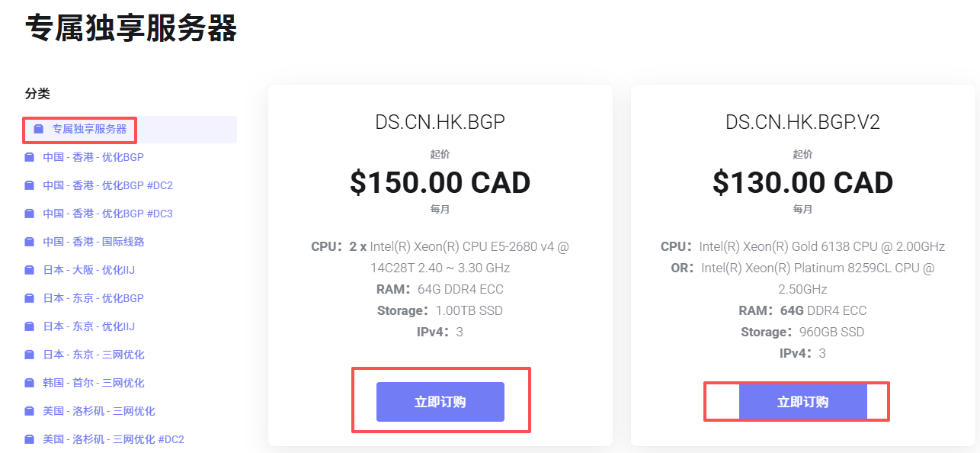Click the icon beside 中国 - 香港 - 国际线路
980x453 pixels.
(x=30, y=243)
